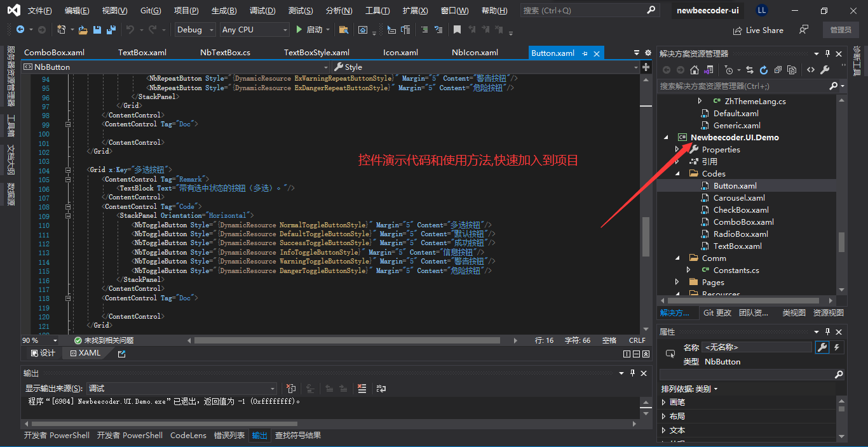Collapse the Newbeecoder.UI.Demo project node
Viewport: 868px width, 447px height.
click(x=666, y=137)
